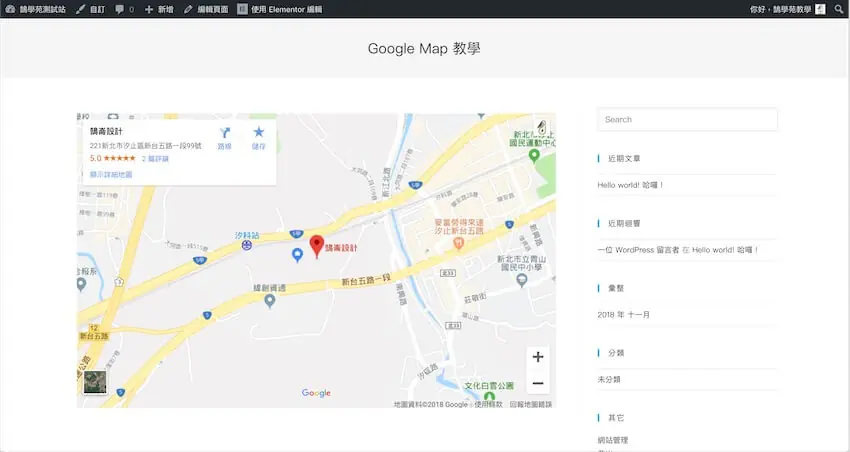
Task: Open the admin bar search magnifier
Action: pos(838,9)
